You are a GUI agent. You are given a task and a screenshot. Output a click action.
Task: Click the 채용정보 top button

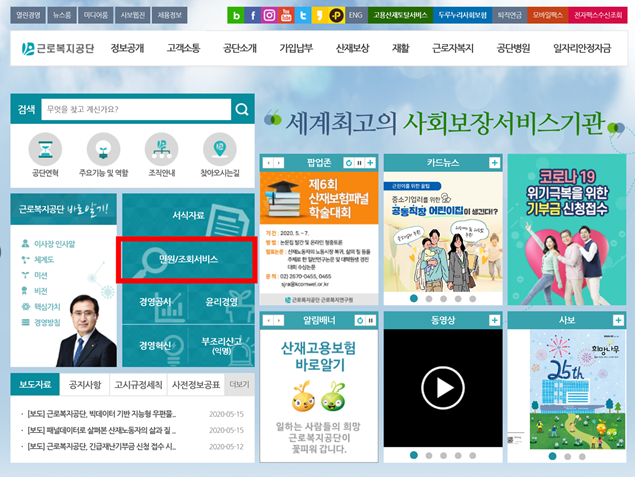170,15
